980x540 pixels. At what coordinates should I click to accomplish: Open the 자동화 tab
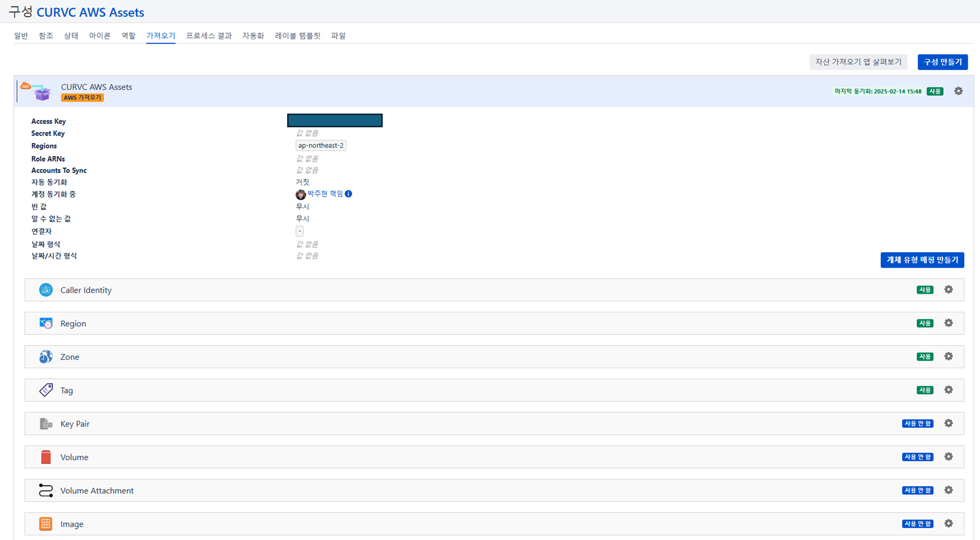coord(253,36)
